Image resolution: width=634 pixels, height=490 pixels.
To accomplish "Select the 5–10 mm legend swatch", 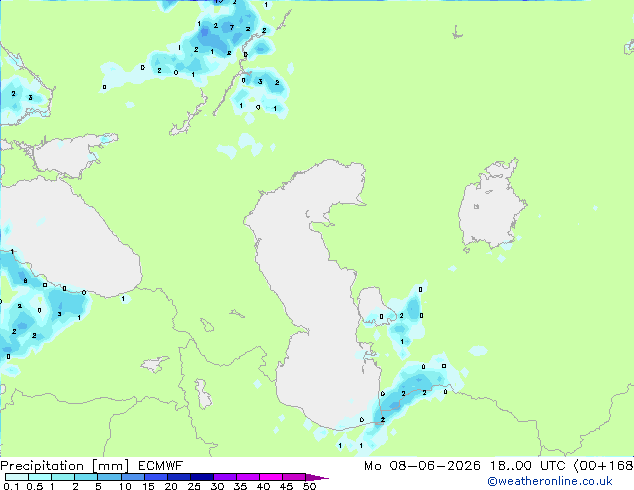I will [109, 477].
